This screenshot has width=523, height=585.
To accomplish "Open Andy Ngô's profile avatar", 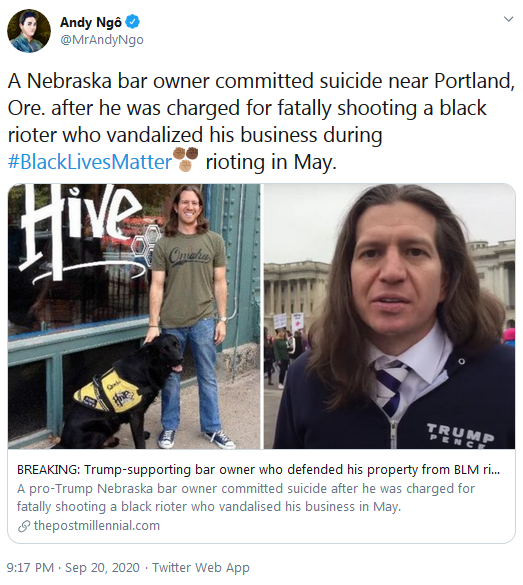I will coord(29,31).
